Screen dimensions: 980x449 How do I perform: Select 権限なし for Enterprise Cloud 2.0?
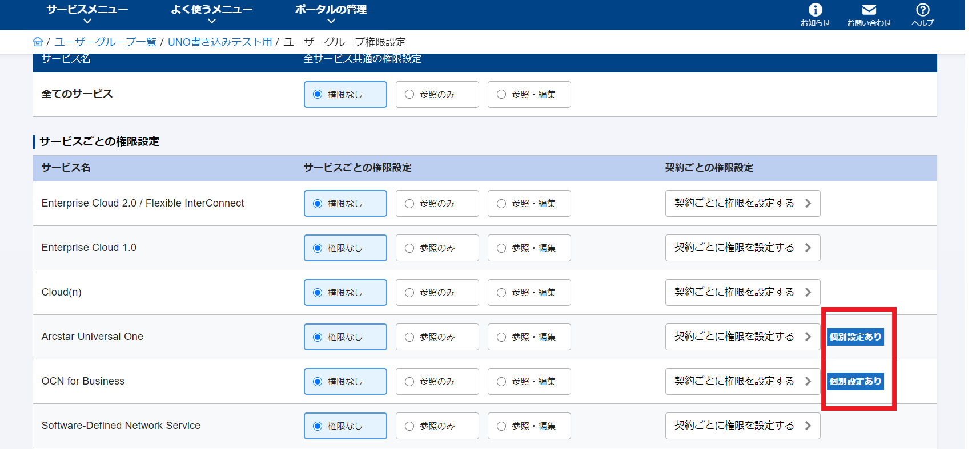click(345, 203)
